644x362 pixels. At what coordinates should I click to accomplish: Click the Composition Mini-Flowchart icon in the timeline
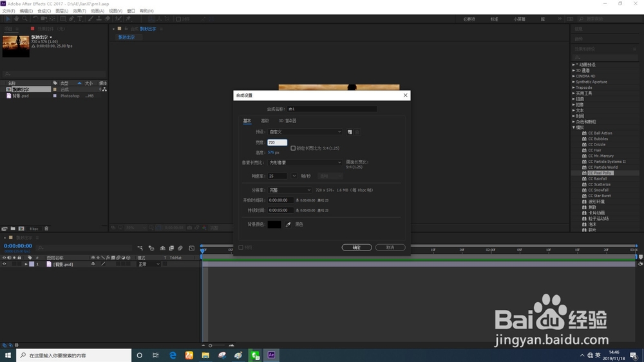[140, 248]
